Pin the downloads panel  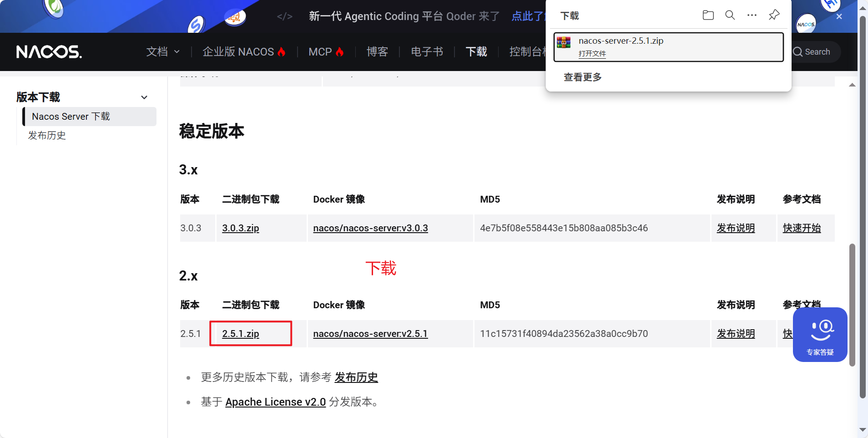[774, 15]
